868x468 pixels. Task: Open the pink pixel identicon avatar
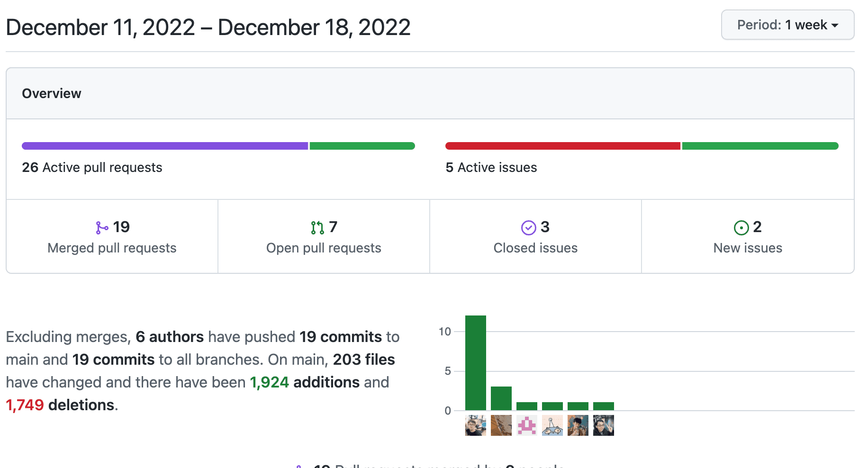[x=527, y=425]
